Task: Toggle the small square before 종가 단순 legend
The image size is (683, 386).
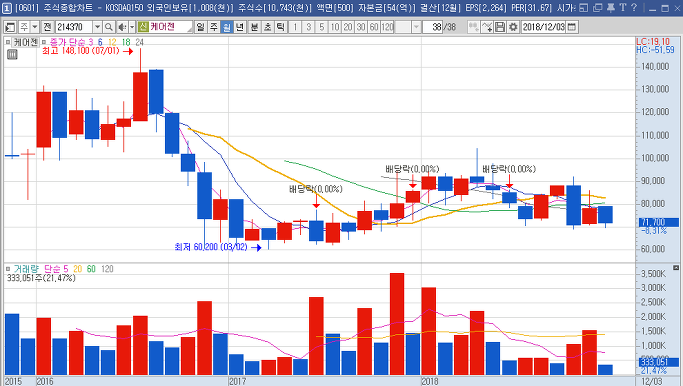Action: (44, 42)
